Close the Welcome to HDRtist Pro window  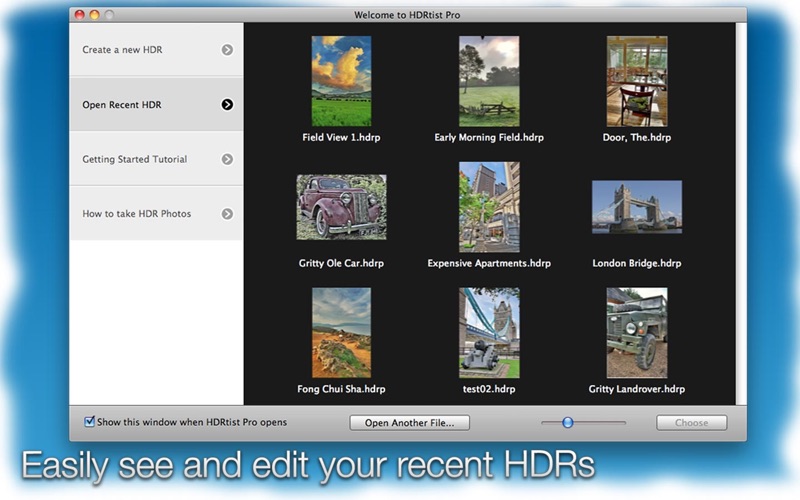(80, 15)
